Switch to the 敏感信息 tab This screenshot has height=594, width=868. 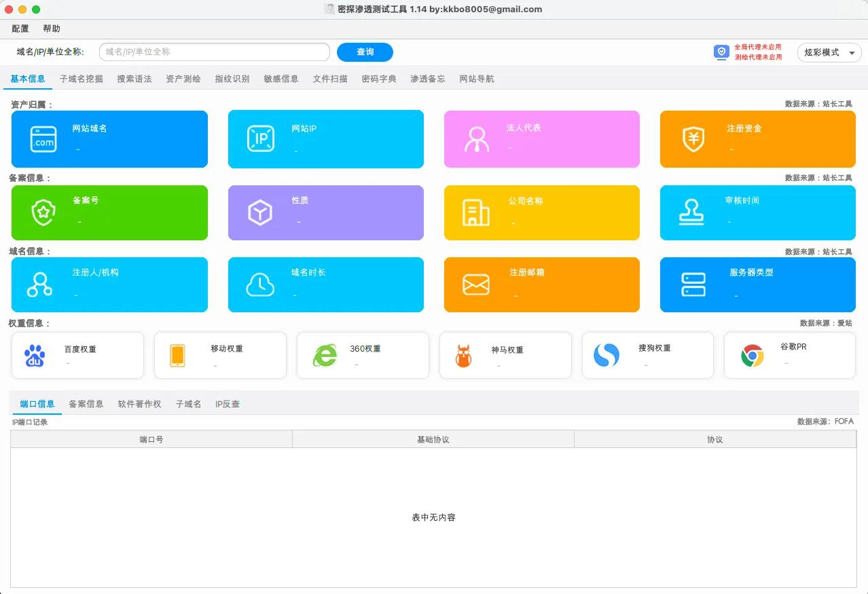pos(281,79)
